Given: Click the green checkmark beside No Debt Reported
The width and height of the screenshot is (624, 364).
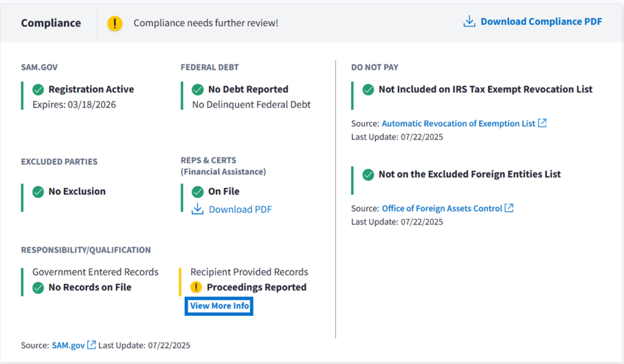Looking at the screenshot, I should click(197, 89).
